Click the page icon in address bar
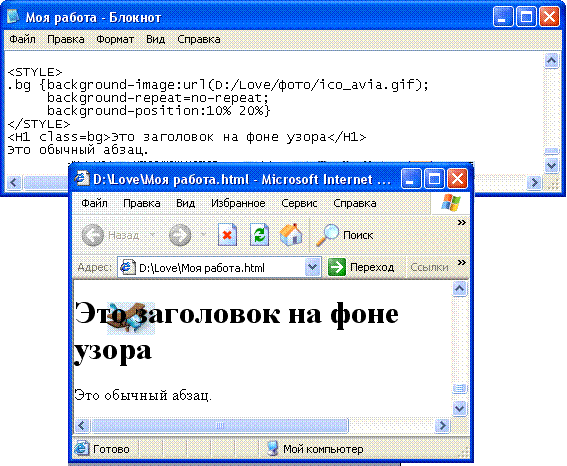 point(128,268)
